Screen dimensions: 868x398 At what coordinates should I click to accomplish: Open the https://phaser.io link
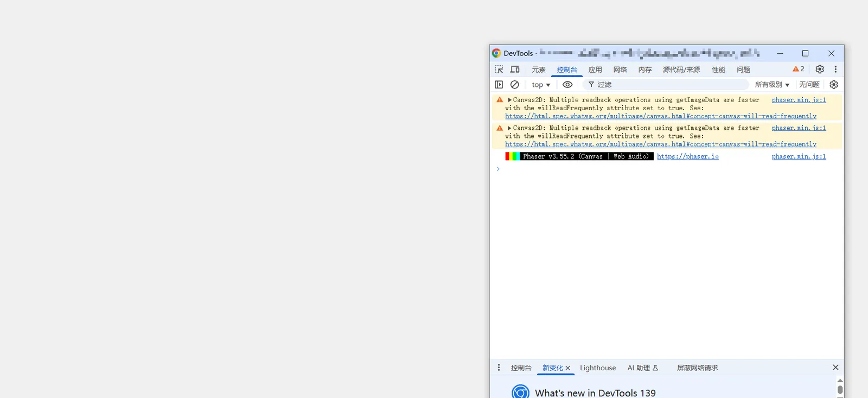pos(687,156)
